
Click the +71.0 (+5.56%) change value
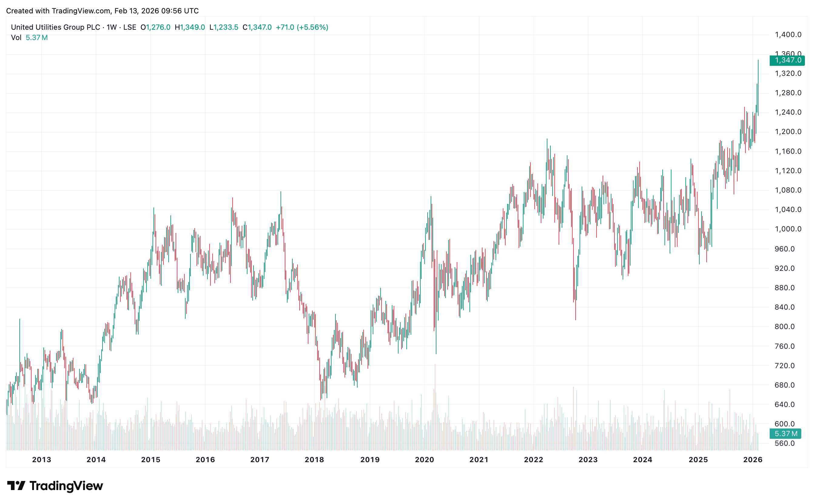tap(302, 27)
